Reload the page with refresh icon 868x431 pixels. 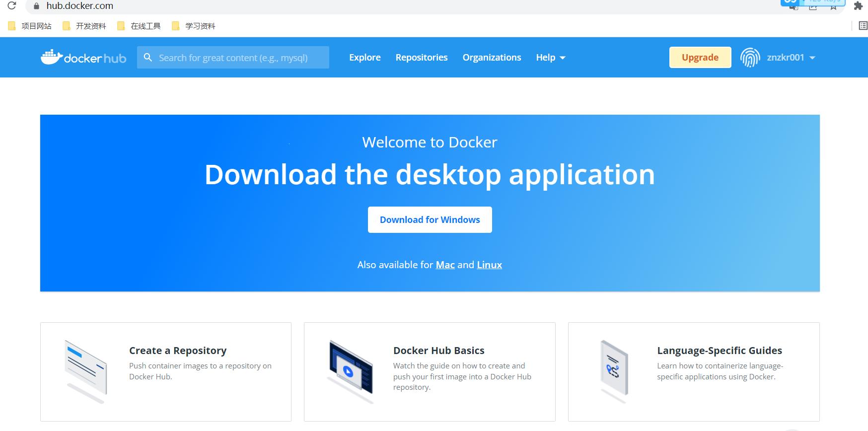point(12,6)
